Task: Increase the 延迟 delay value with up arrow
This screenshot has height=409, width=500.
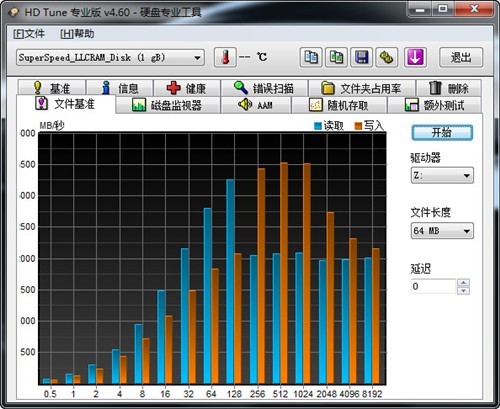Action: point(463,283)
